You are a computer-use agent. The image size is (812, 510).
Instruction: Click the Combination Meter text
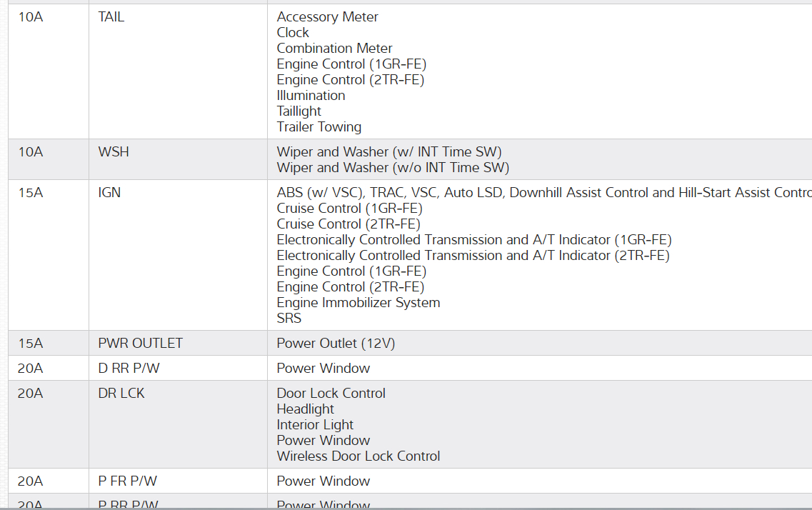pos(334,49)
